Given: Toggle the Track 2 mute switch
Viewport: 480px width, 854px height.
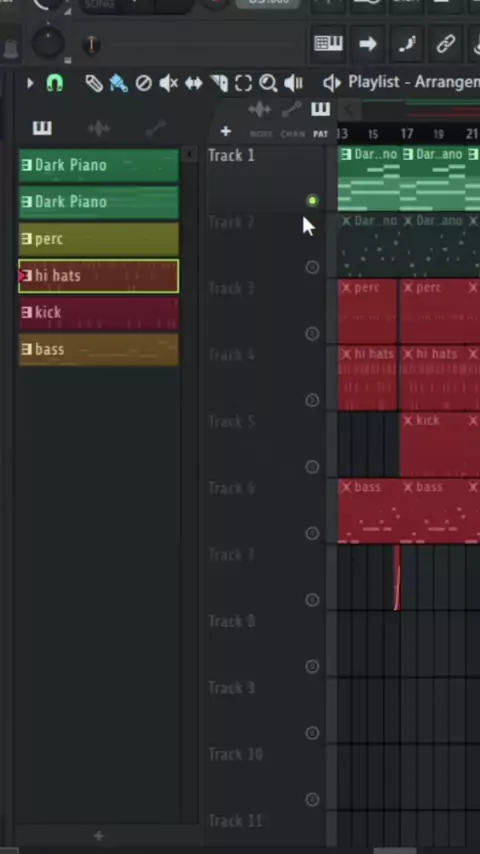Looking at the screenshot, I should point(312,267).
